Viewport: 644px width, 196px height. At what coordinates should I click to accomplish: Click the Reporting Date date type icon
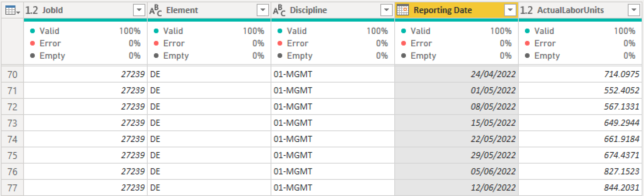coord(403,10)
